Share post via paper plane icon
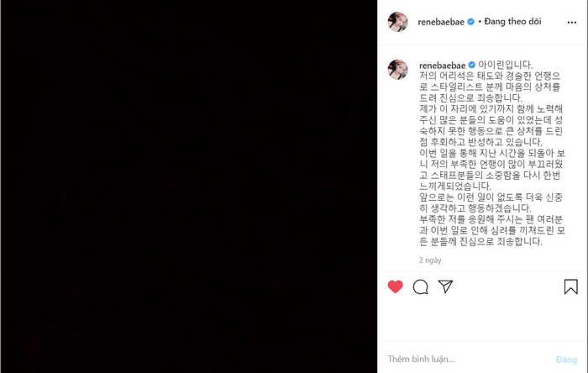Screen dimensions: 588x373 tap(445, 286)
